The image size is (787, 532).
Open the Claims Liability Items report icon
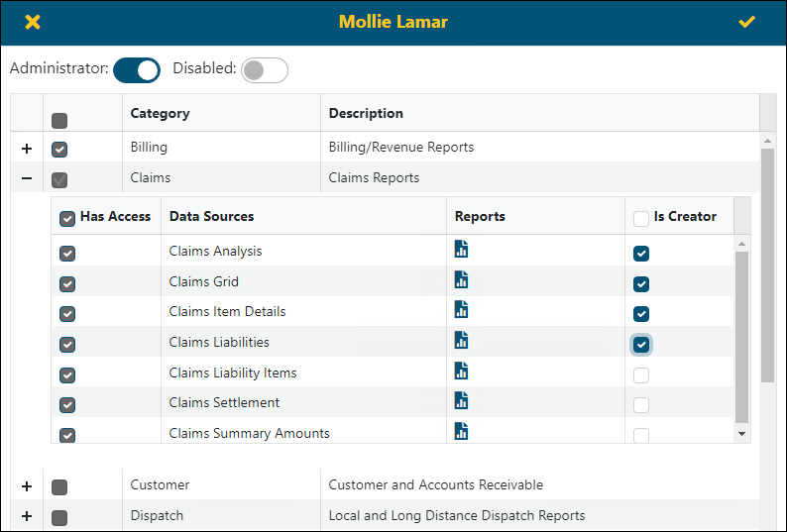461,371
